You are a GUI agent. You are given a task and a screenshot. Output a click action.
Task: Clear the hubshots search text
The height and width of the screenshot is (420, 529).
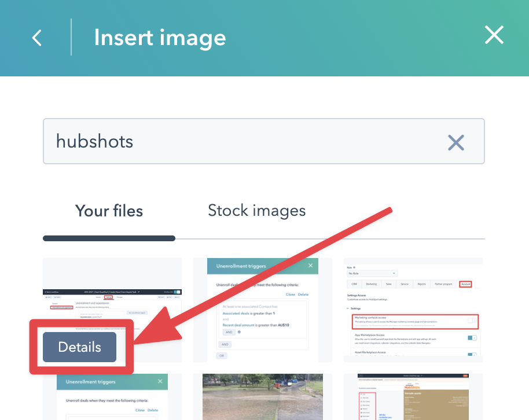(x=456, y=142)
